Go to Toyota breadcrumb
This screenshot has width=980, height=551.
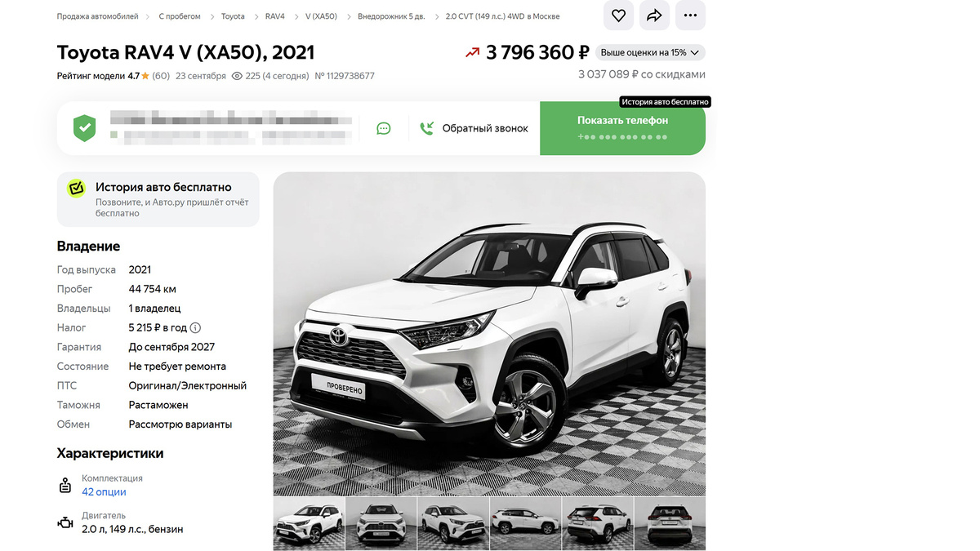coord(233,16)
